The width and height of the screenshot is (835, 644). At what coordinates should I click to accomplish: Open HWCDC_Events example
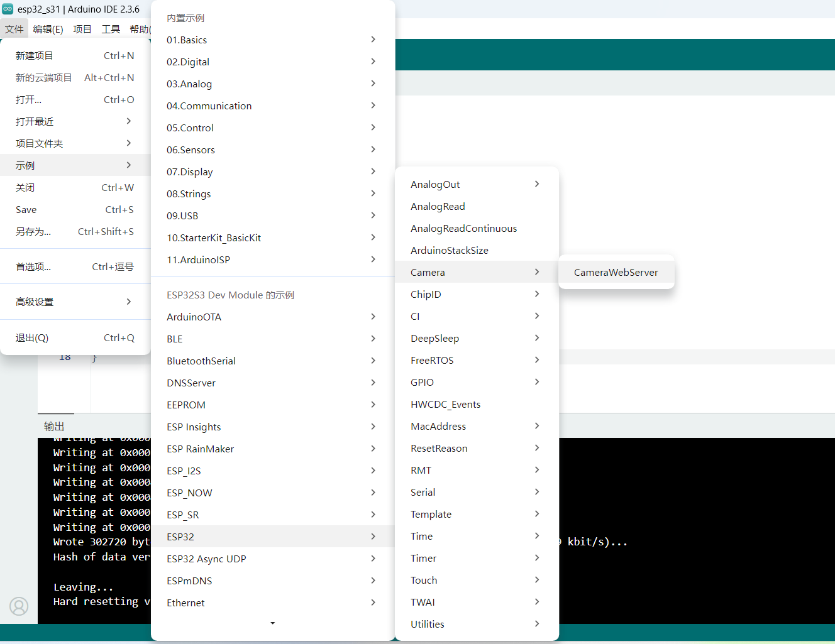click(477, 404)
